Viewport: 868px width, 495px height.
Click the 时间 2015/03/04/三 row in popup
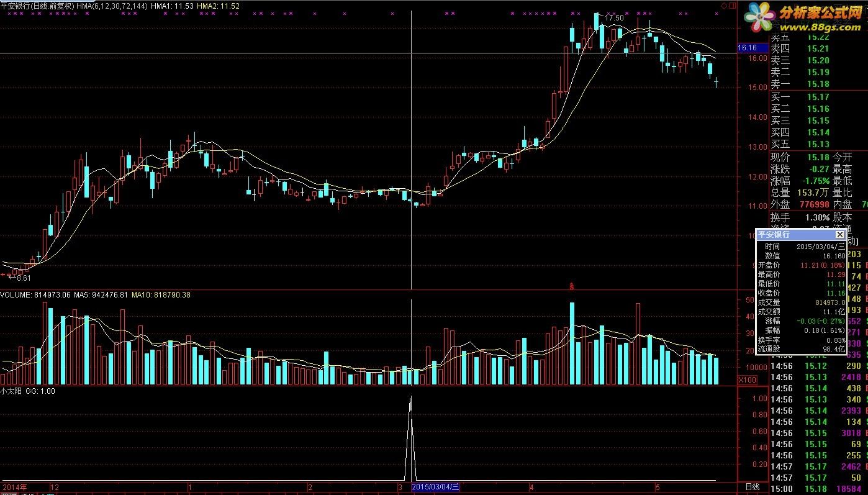[802, 247]
